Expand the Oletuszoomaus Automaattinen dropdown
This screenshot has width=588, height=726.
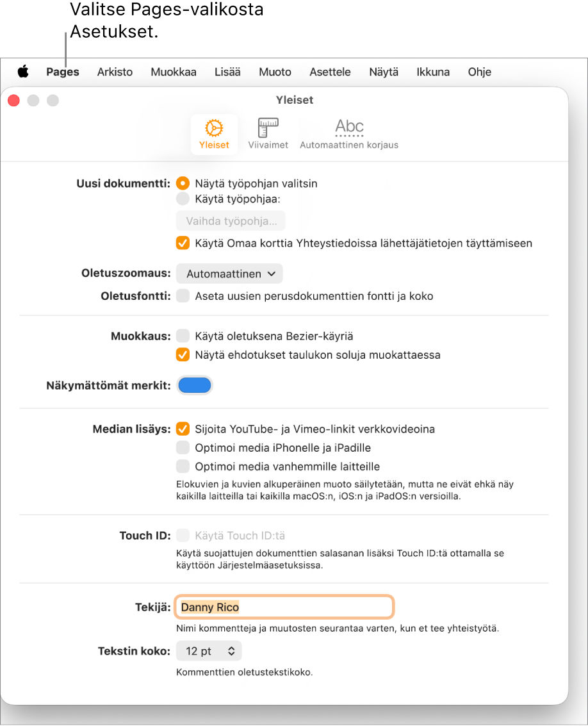(x=230, y=274)
